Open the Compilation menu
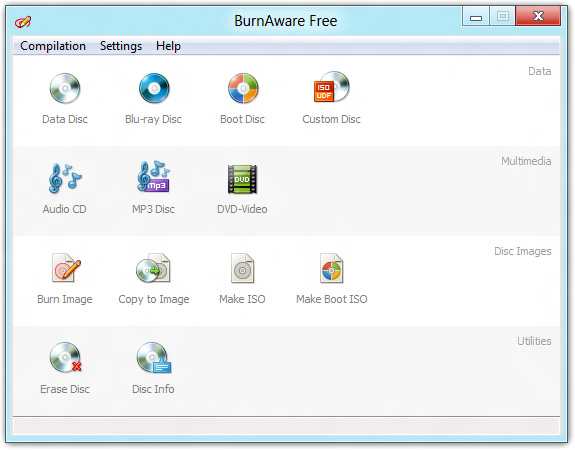575x450 pixels. click(x=53, y=46)
